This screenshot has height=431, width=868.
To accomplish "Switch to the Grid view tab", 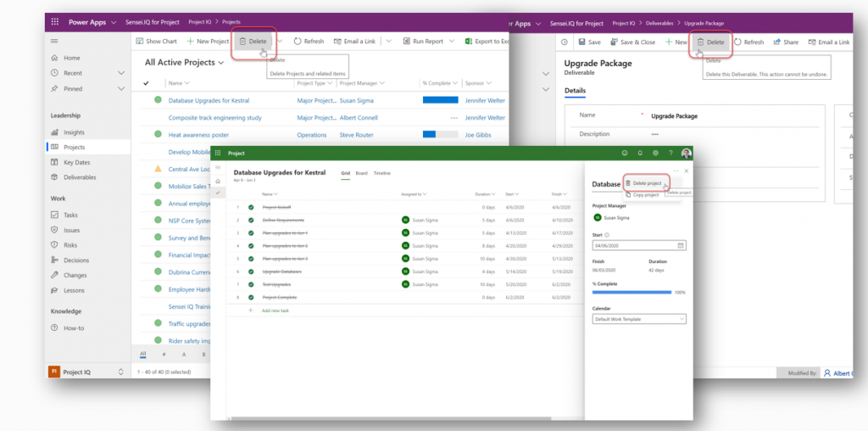I will [346, 173].
